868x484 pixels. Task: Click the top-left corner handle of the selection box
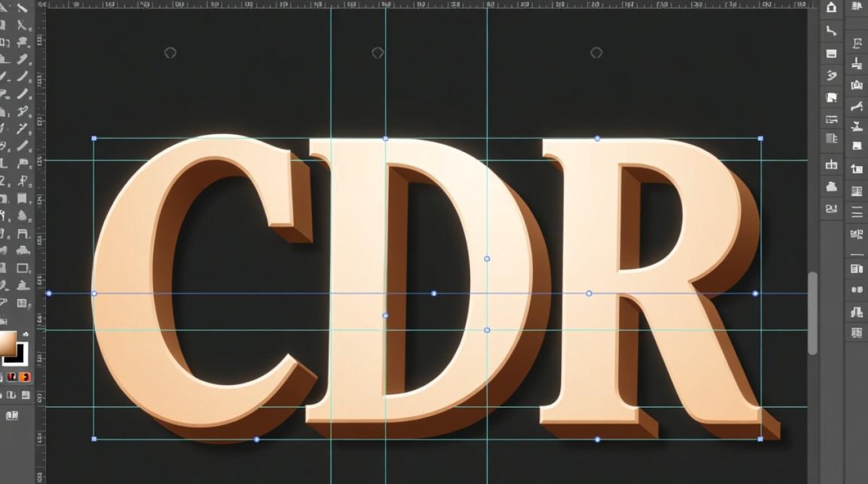click(94, 138)
